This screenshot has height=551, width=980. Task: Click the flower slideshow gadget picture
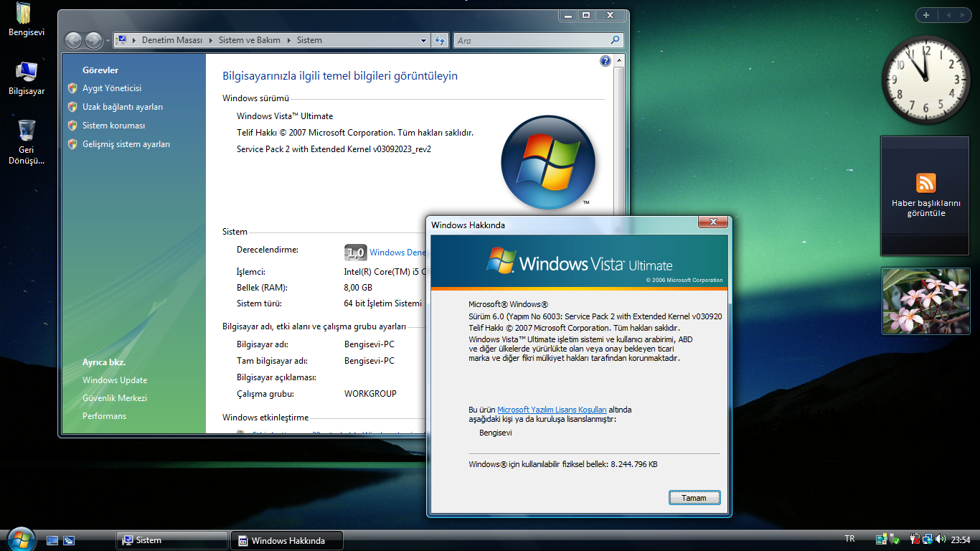pos(925,301)
